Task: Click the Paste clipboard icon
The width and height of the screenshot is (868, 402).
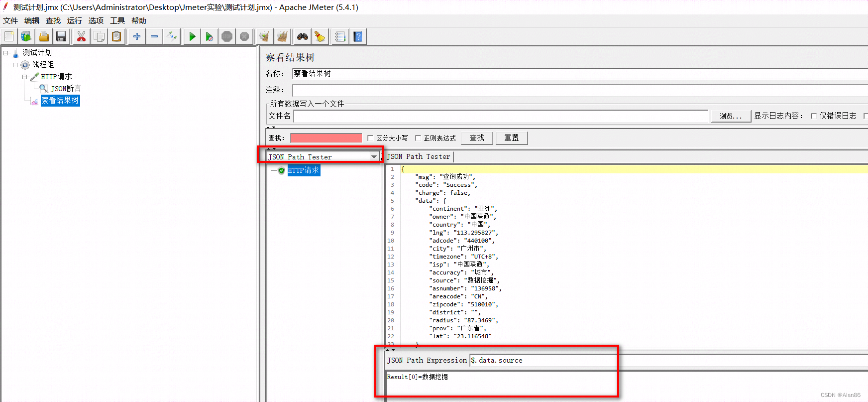Action: (116, 36)
